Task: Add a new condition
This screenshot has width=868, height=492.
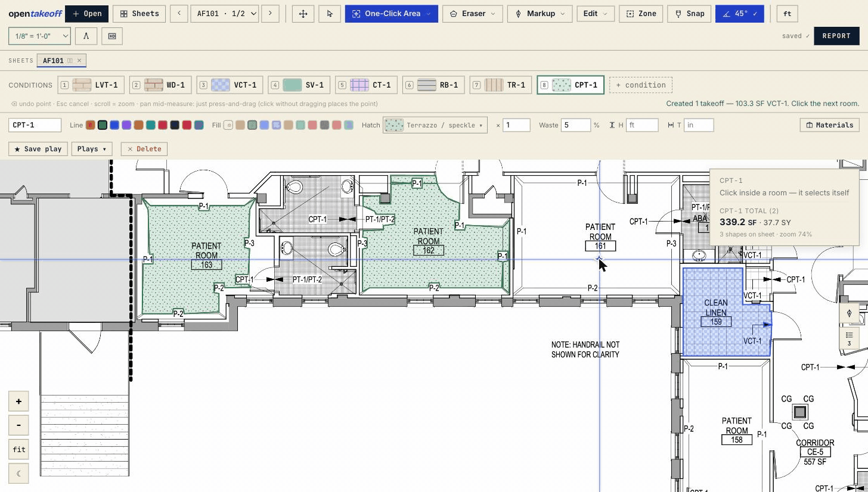Action: [x=641, y=85]
